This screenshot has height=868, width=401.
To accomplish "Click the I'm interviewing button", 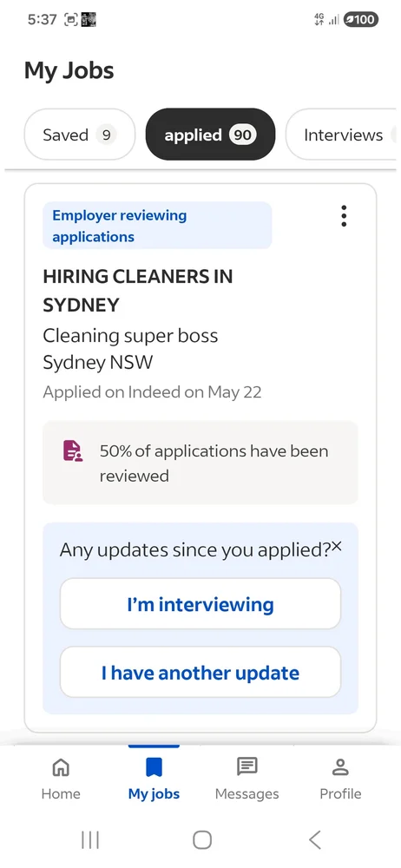I will point(200,604).
